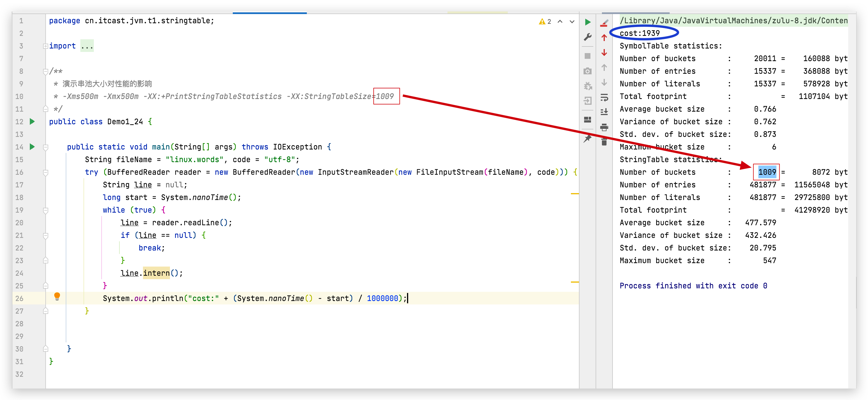
Task: Clear console with trash icon
Action: coord(604,142)
